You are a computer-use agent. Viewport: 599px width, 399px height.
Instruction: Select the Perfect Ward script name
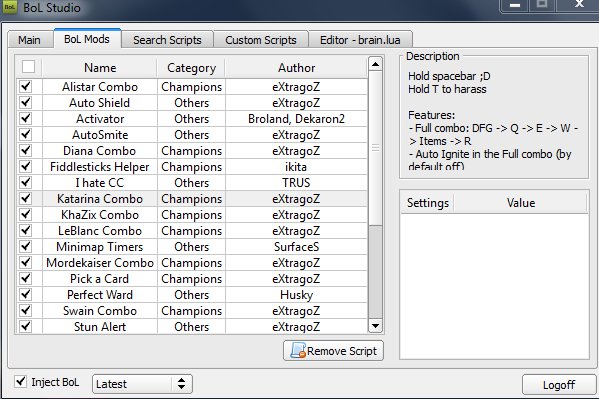click(x=100, y=295)
